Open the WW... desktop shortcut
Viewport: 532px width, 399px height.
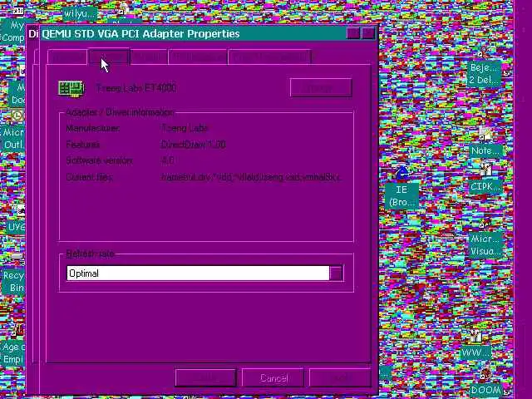click(476, 344)
